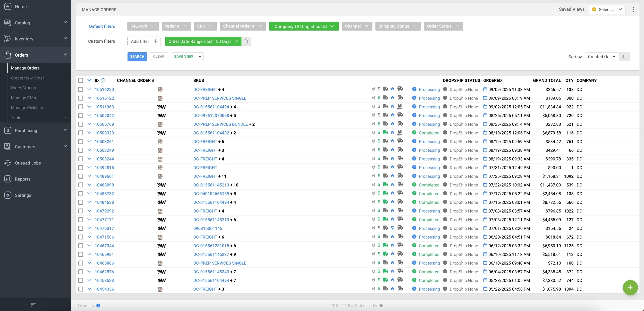Click the copy IDs icon beside ID header
Screen dimensions: 644x311
coord(103,80)
